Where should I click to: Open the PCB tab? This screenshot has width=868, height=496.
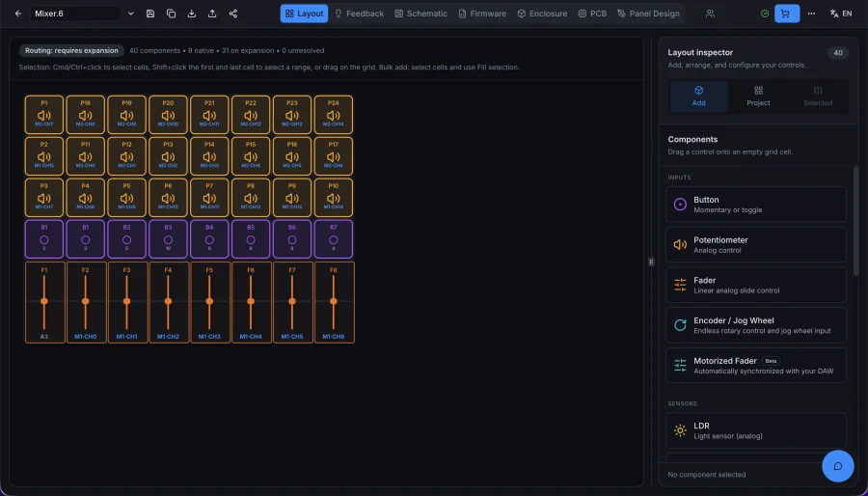[592, 14]
